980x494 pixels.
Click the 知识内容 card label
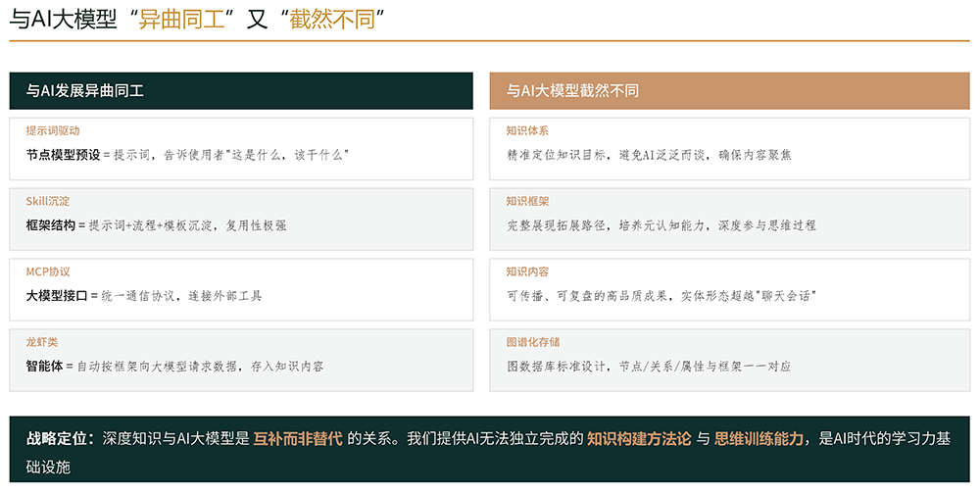(527, 272)
